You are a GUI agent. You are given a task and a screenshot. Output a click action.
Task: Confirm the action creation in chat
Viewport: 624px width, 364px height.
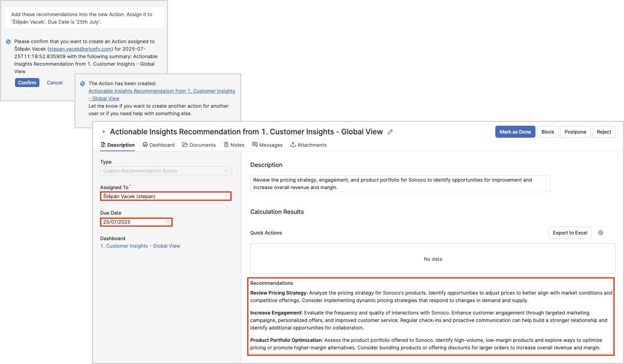click(x=27, y=83)
